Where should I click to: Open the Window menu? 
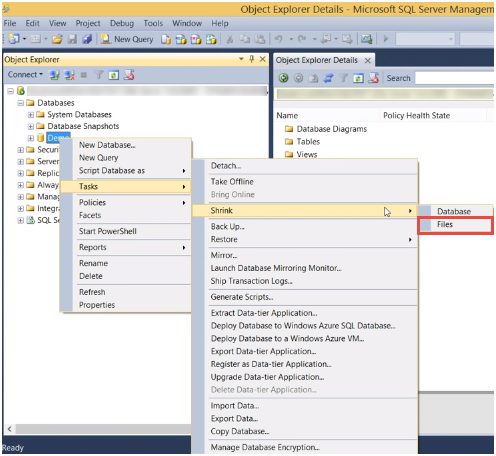187,23
